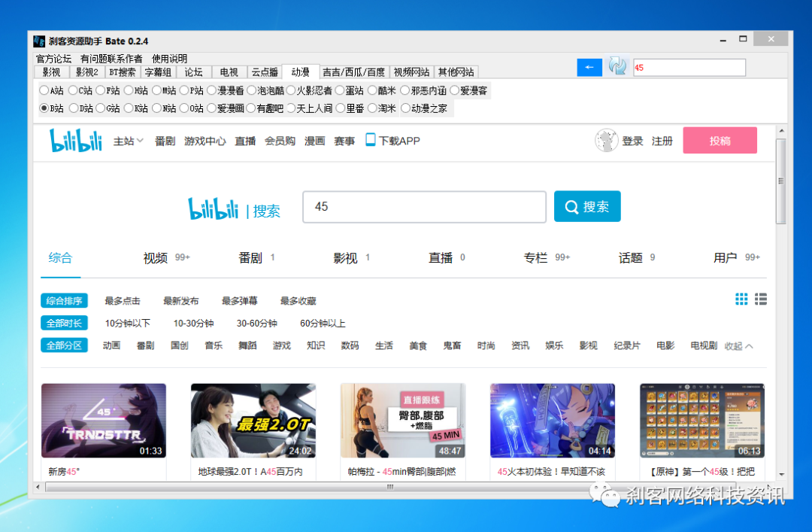Select the A站 radio button

click(43, 90)
